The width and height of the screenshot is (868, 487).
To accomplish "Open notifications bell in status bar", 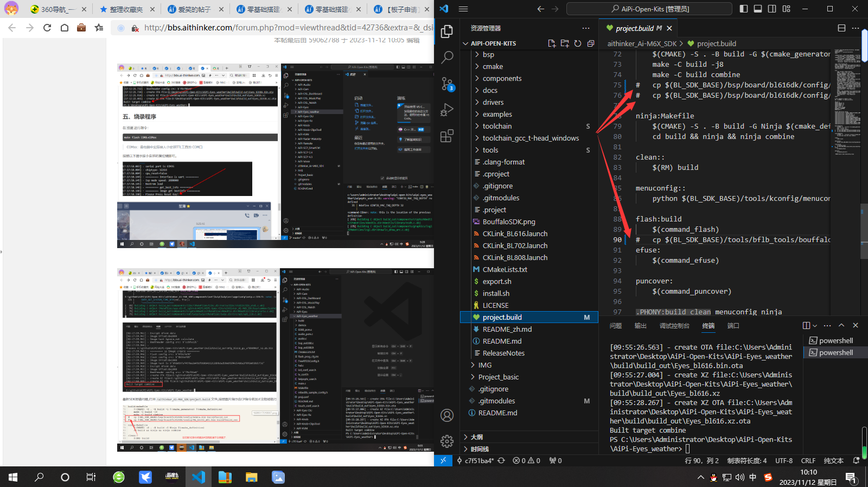I will [856, 460].
